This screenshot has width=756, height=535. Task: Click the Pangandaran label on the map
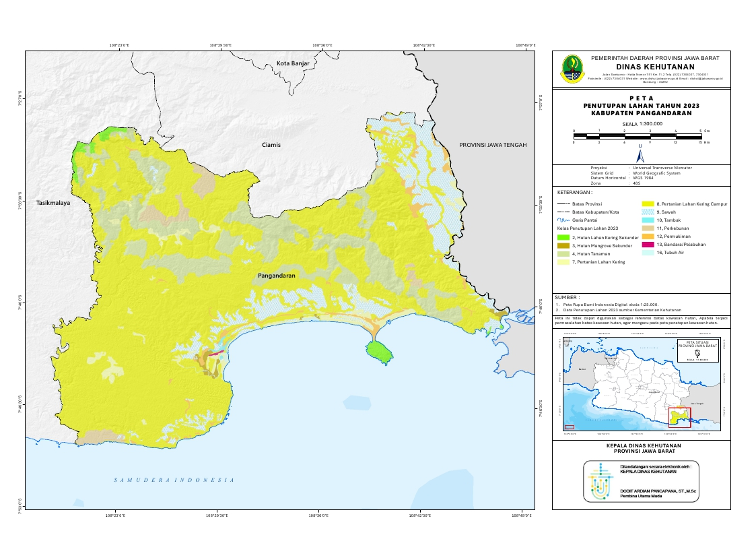tap(278, 276)
